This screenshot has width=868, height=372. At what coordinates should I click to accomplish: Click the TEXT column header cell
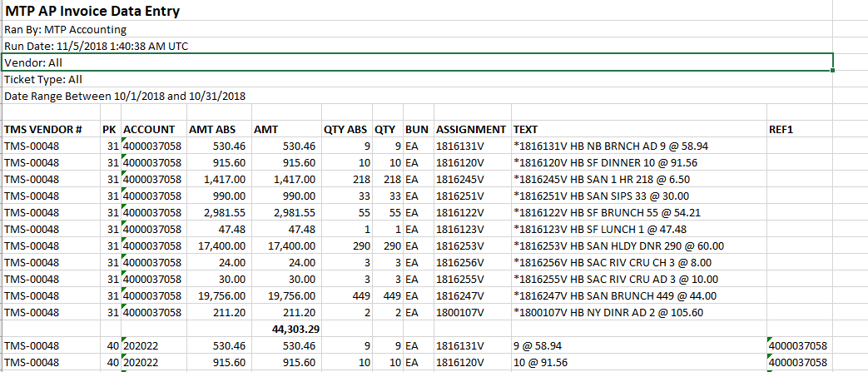click(526, 129)
